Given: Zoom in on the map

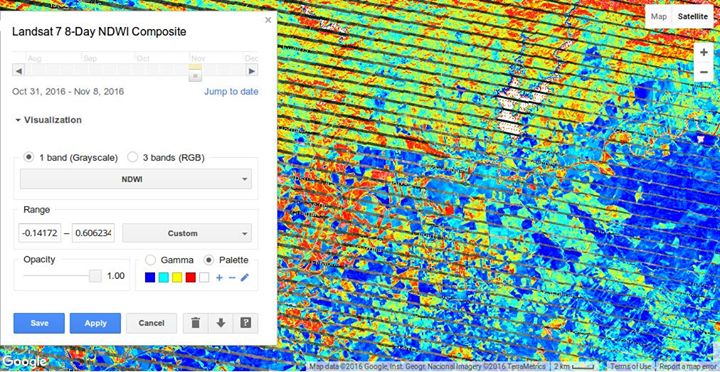Looking at the screenshot, I should point(703,52).
